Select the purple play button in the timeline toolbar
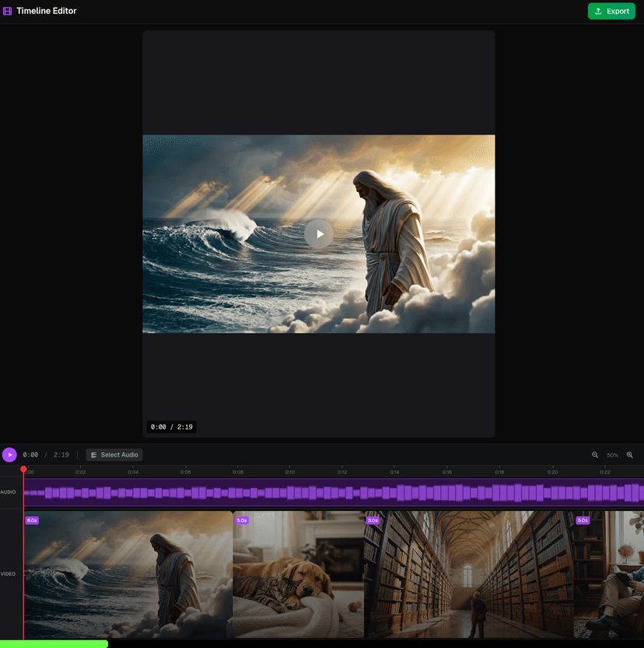The width and height of the screenshot is (644, 648). point(9,454)
